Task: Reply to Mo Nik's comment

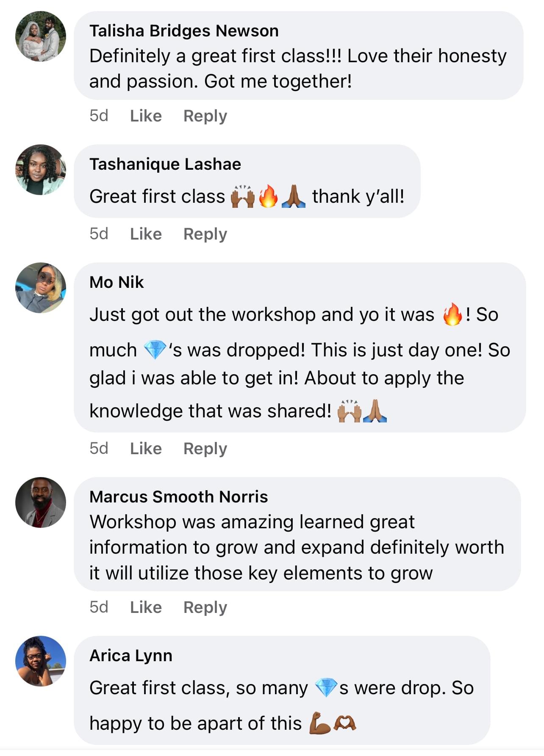Action: coord(205,449)
